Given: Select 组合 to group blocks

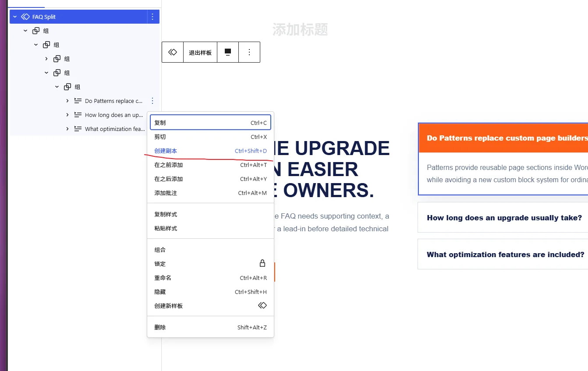Looking at the screenshot, I should click(x=210, y=250).
